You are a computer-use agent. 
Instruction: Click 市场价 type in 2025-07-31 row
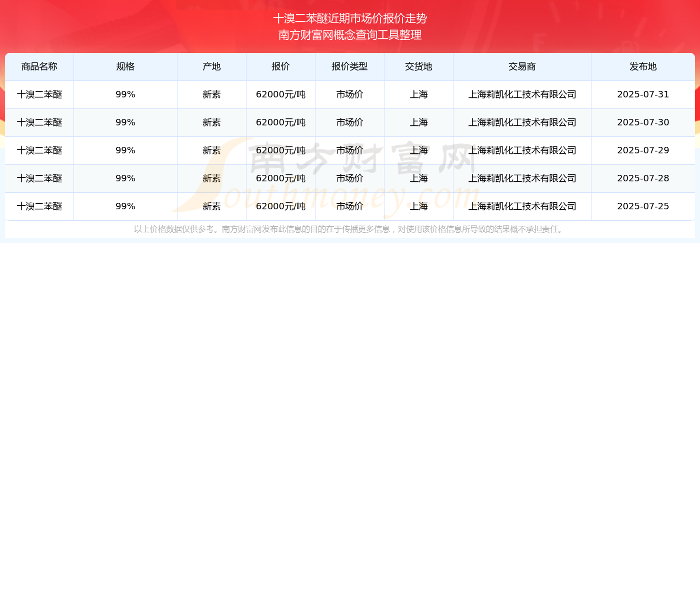click(x=350, y=94)
